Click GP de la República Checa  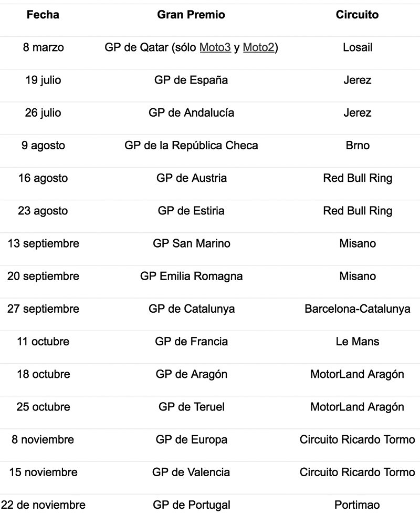tap(191, 146)
